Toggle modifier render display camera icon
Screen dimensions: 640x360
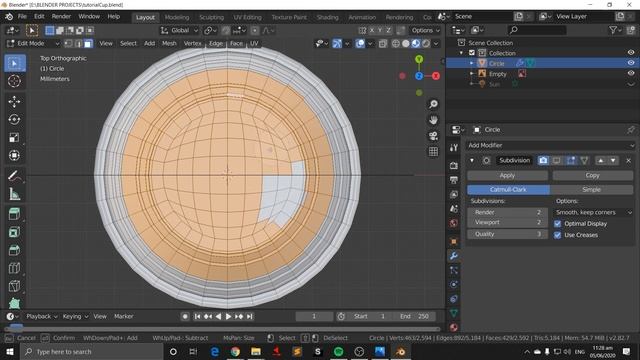(543, 160)
